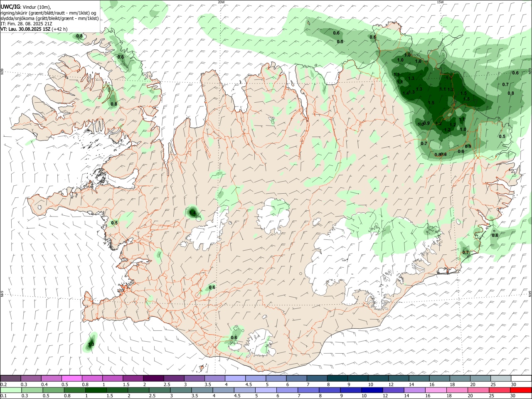
Task: Select the 'Vindur (10m)' heading text
Action: coord(37,7)
